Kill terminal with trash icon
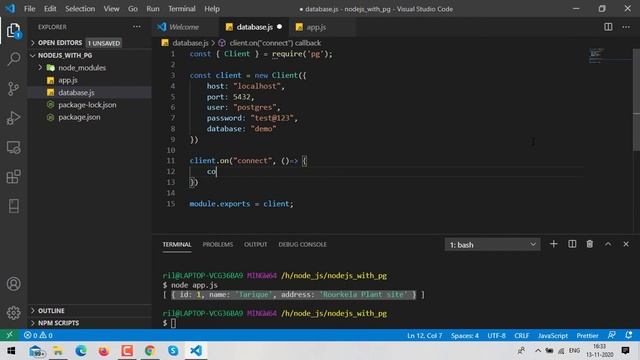This screenshot has height=360, width=640. pyautogui.click(x=590, y=244)
